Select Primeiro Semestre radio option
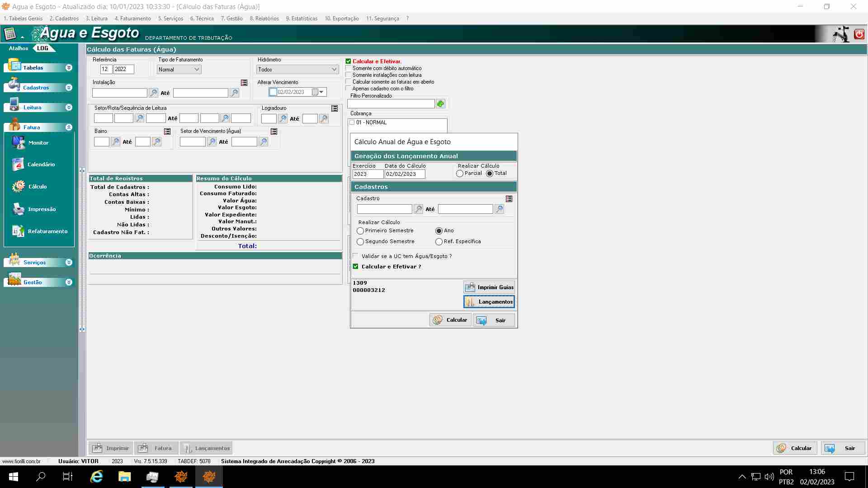Screen dimensions: 868x488 click(x=360, y=231)
